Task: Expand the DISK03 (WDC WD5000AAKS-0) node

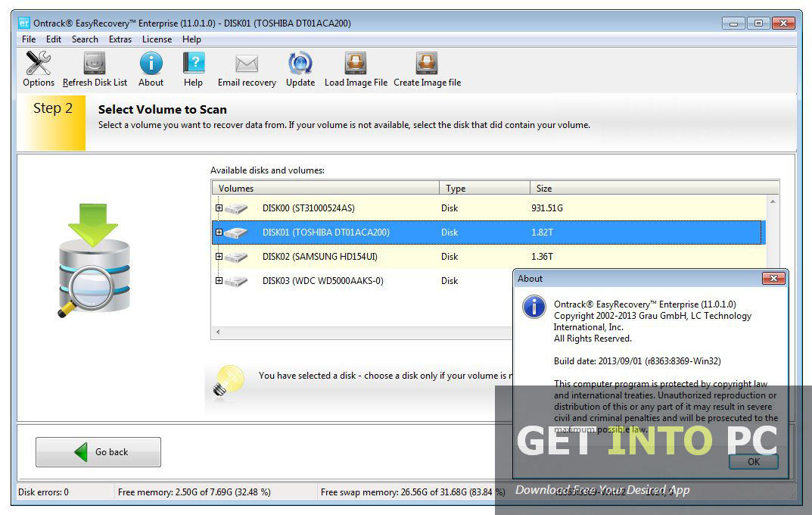Action: [219, 280]
